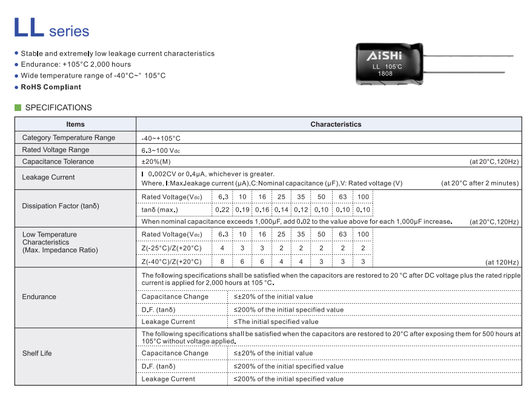
Task: Click the Endurance: +105°C 2,000 hours bullet text
Action: 76,64
